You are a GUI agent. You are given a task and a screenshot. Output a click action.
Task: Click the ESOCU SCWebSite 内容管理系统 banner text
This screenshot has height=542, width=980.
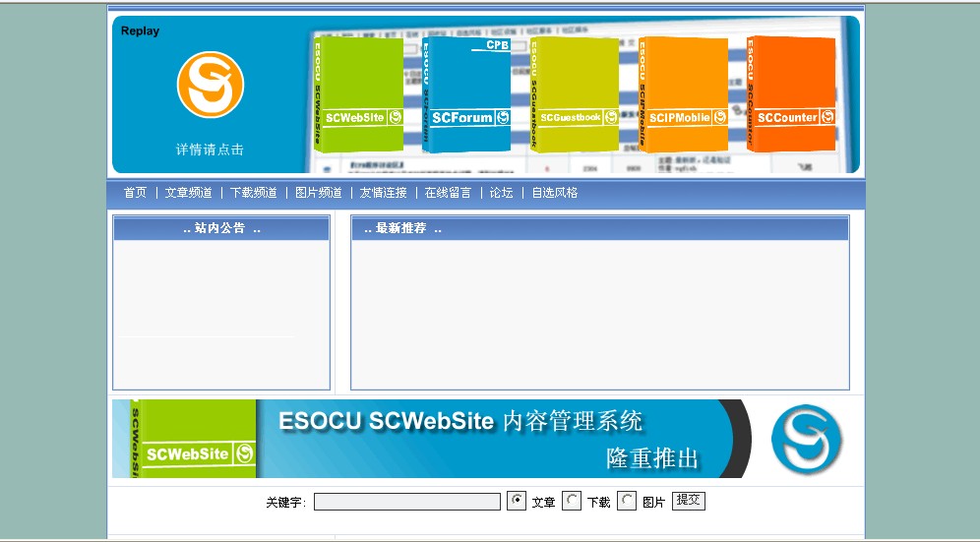(x=460, y=421)
